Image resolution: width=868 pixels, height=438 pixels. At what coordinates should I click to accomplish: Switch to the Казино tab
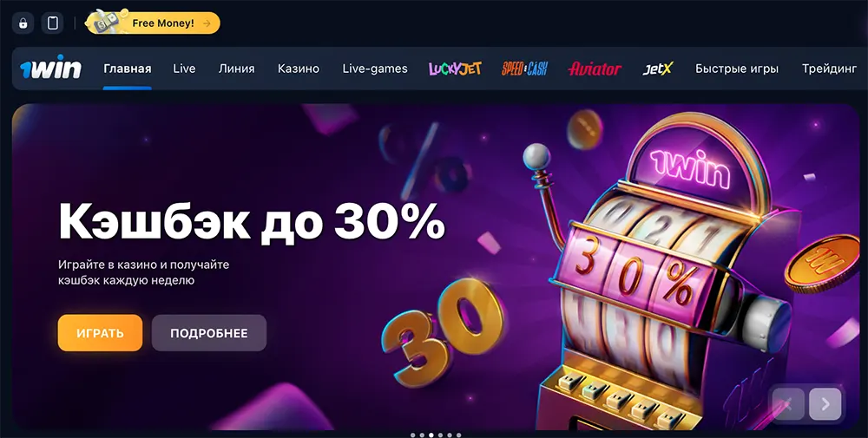(x=299, y=69)
